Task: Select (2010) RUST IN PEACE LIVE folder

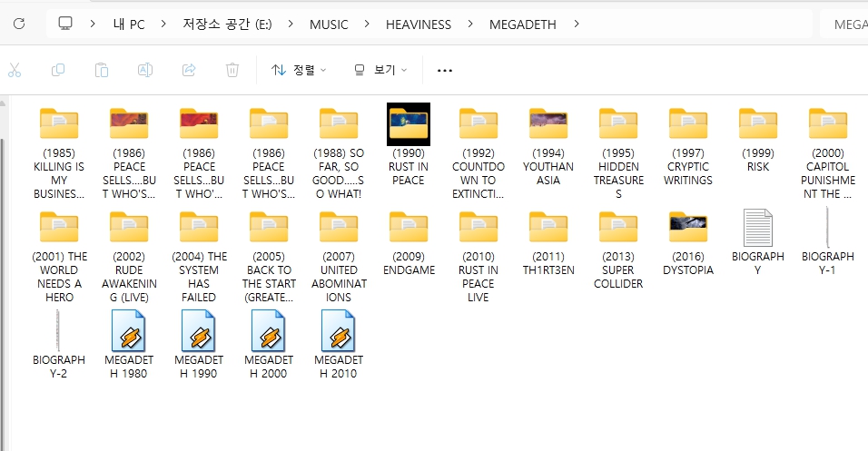Action: tap(478, 257)
